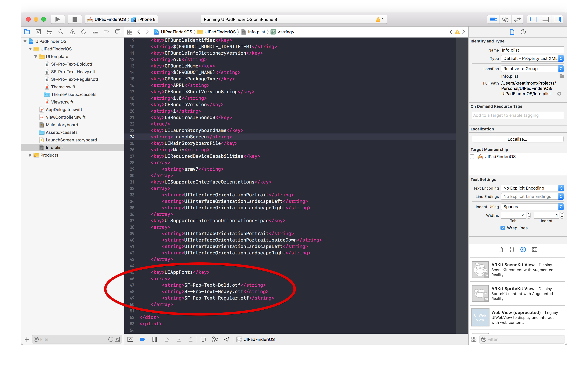Choose file location folder icon

click(x=562, y=76)
